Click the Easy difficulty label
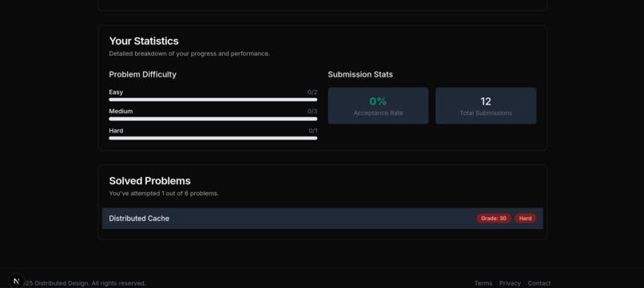Viewport: 644px width, 288px height. pyautogui.click(x=116, y=92)
